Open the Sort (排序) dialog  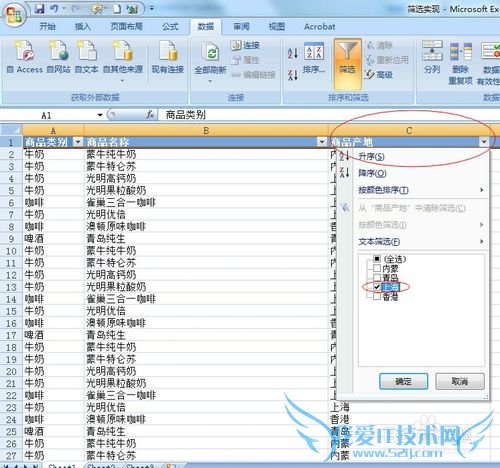pos(314,57)
